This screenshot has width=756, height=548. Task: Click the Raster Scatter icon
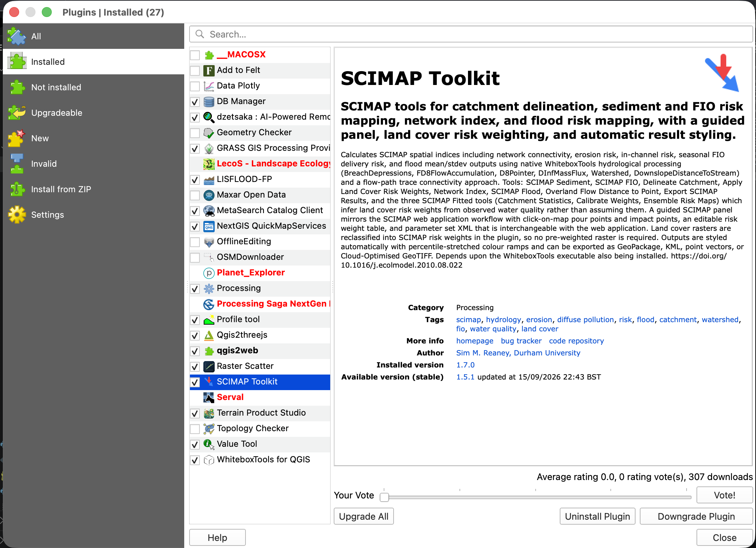pyautogui.click(x=209, y=366)
